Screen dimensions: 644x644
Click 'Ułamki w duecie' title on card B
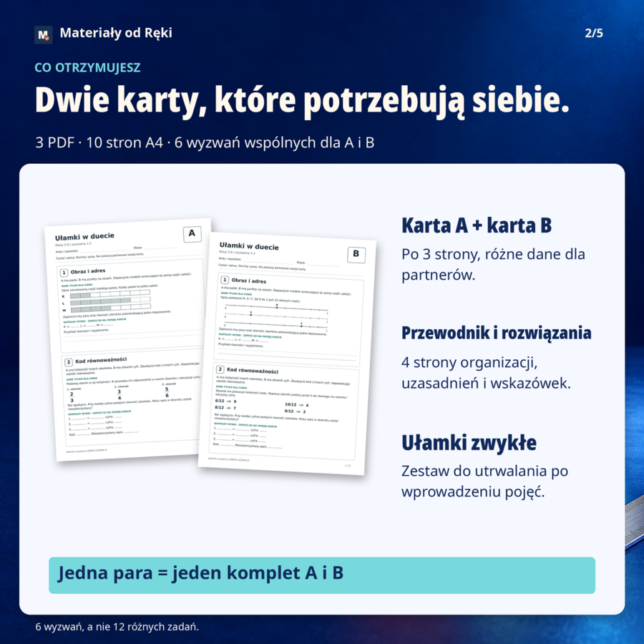(249, 246)
